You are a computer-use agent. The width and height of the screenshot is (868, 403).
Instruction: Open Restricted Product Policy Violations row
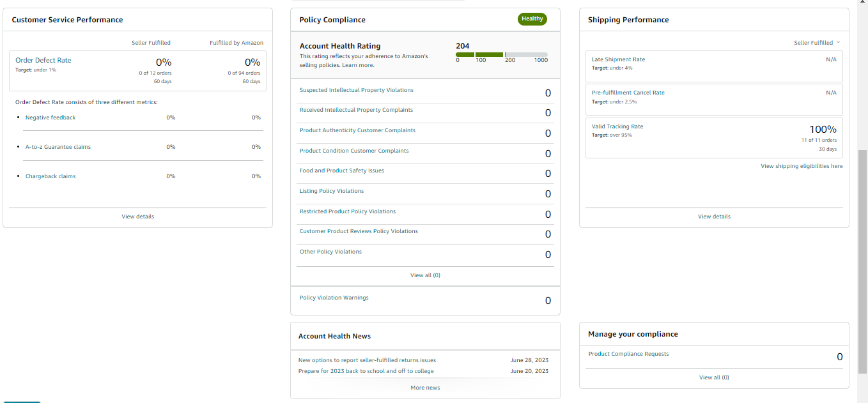point(425,214)
